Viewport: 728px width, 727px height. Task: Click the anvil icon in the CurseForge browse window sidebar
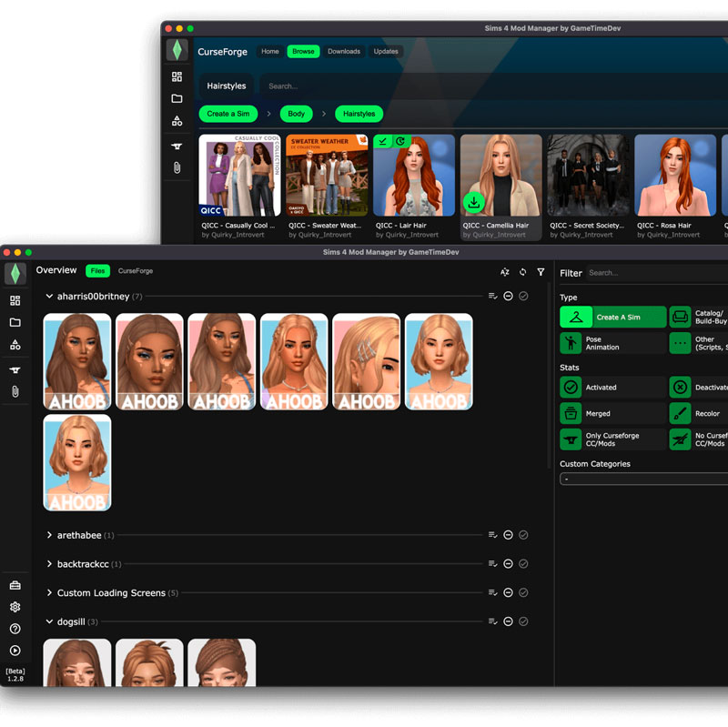click(x=177, y=146)
